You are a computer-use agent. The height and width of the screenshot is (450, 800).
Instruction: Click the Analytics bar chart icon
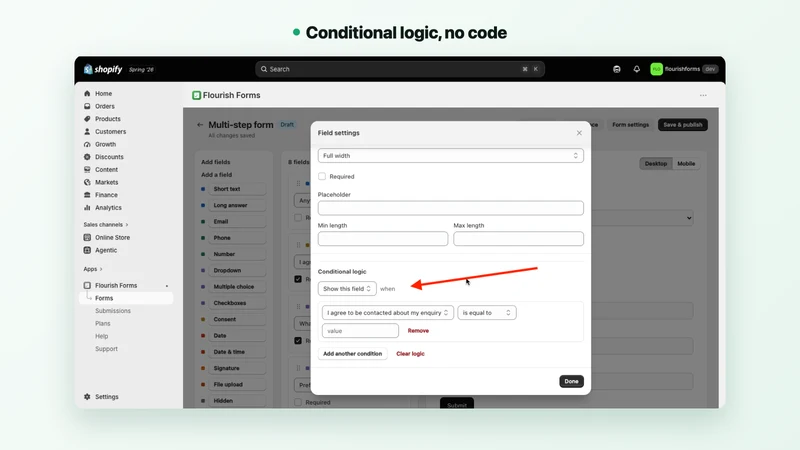pyautogui.click(x=87, y=208)
